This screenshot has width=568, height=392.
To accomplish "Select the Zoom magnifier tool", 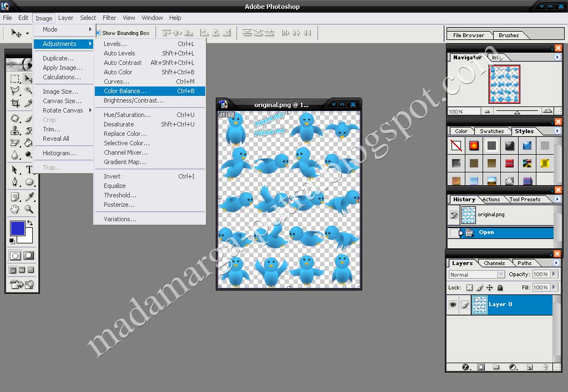I will (29, 209).
